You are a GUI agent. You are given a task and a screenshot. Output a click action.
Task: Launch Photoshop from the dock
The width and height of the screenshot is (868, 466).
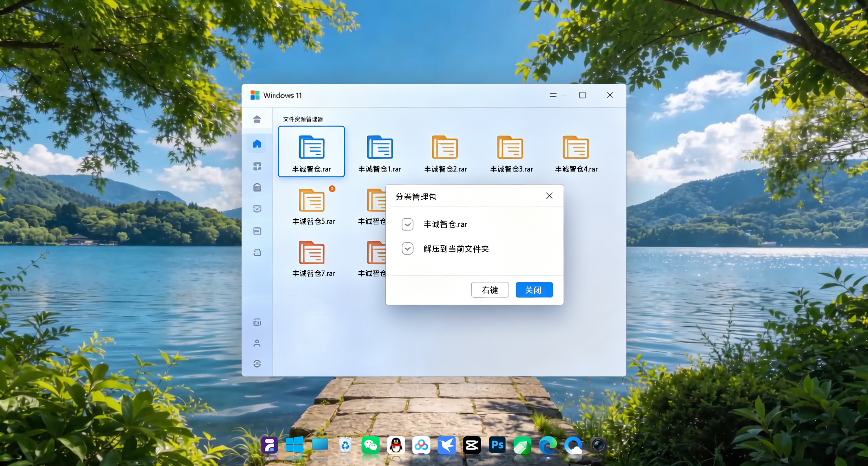(497, 445)
